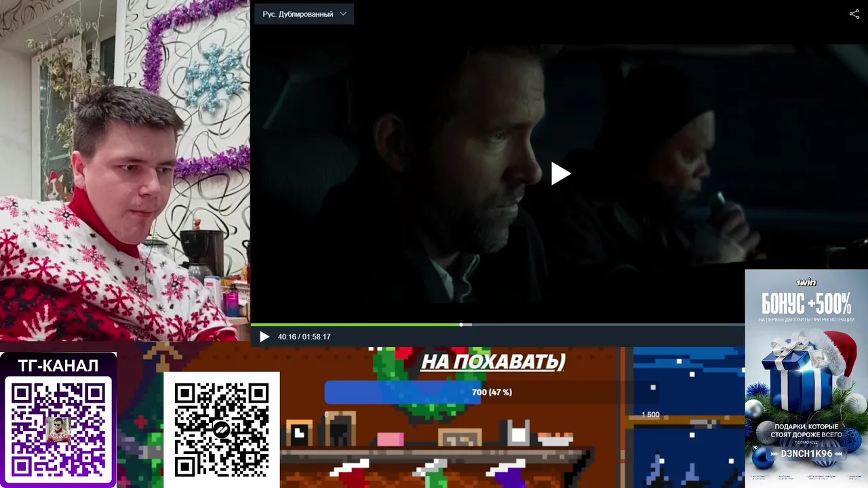The image size is (868, 488).
Task: Click the white QR code beside ТГ-КАНАЛ
Action: [x=221, y=430]
